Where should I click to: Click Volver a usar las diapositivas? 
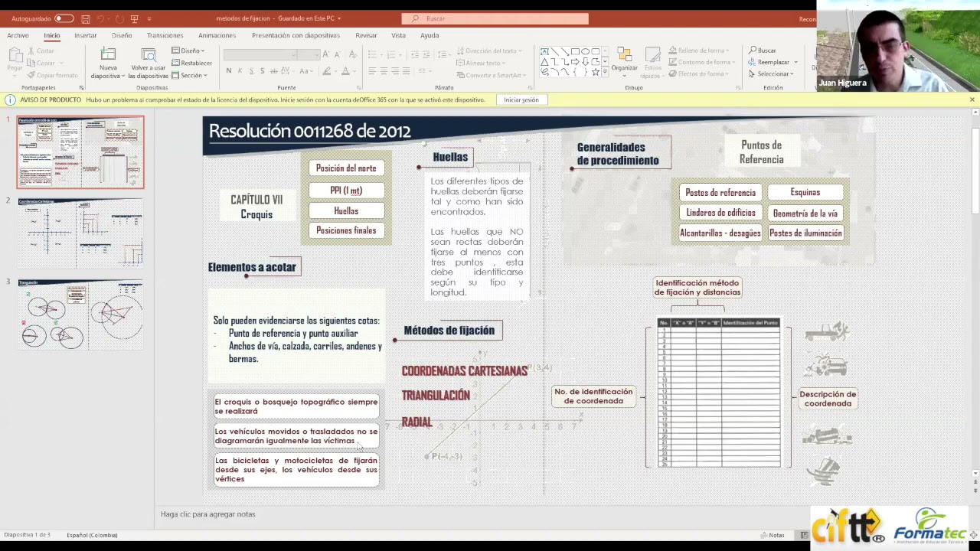click(148, 63)
